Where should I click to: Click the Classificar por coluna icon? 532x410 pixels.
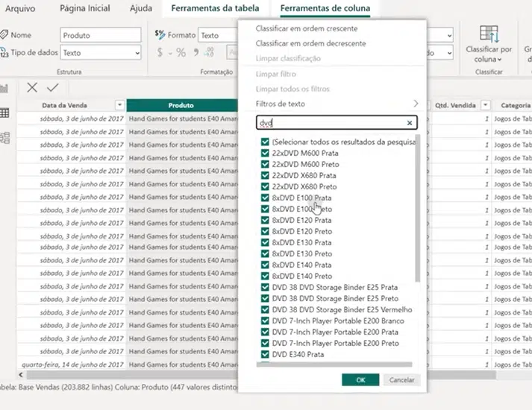489,34
